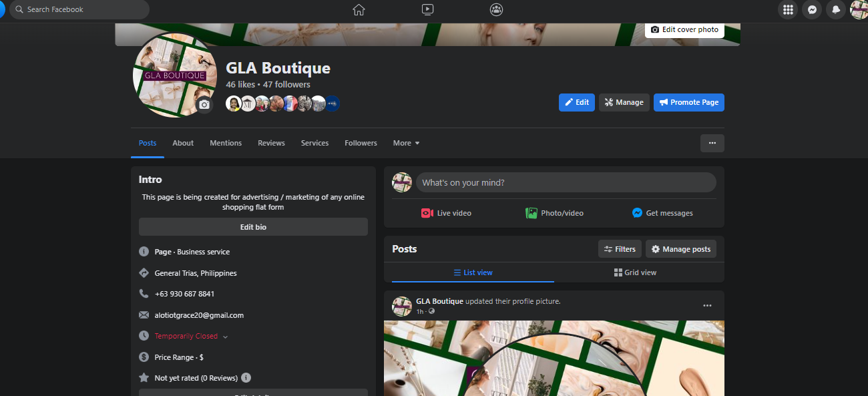Click the 1h timestamp on the post
The image size is (868, 396).
click(x=420, y=311)
